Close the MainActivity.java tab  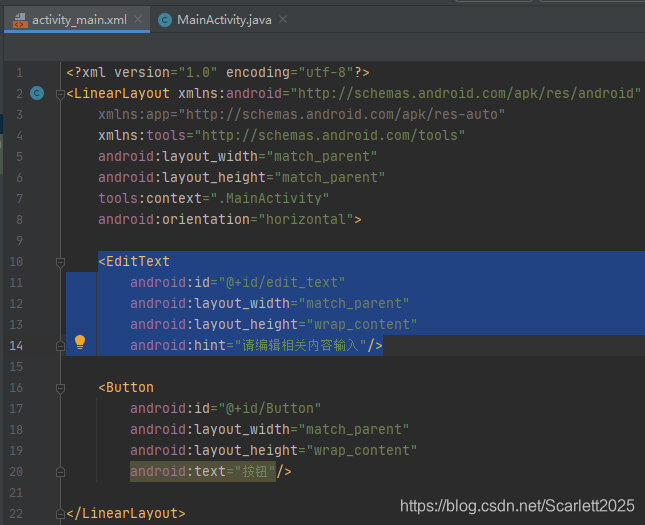pos(283,19)
